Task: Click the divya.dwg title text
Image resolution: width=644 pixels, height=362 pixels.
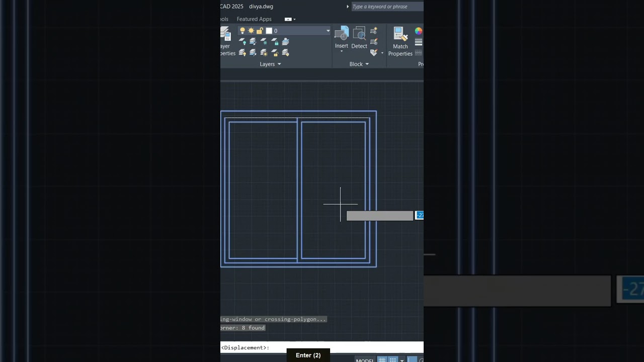Action: tap(261, 7)
